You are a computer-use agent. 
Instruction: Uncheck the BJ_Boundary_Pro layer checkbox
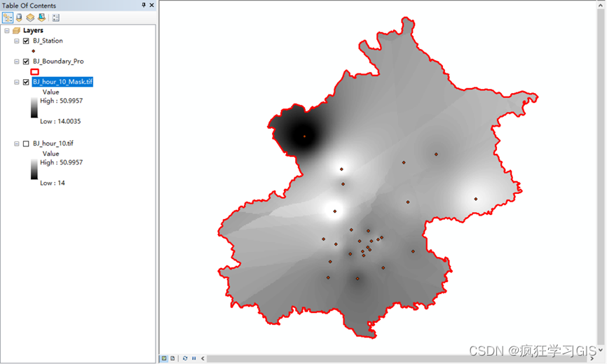pos(26,62)
